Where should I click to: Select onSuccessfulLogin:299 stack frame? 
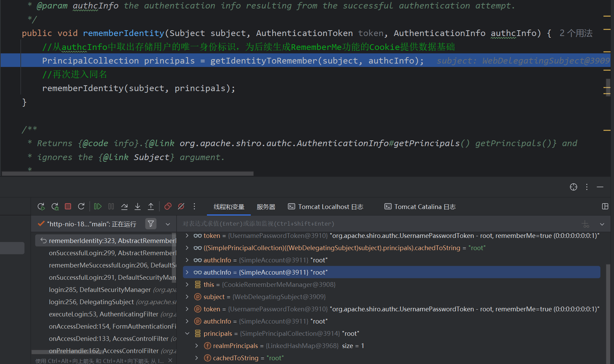point(112,253)
